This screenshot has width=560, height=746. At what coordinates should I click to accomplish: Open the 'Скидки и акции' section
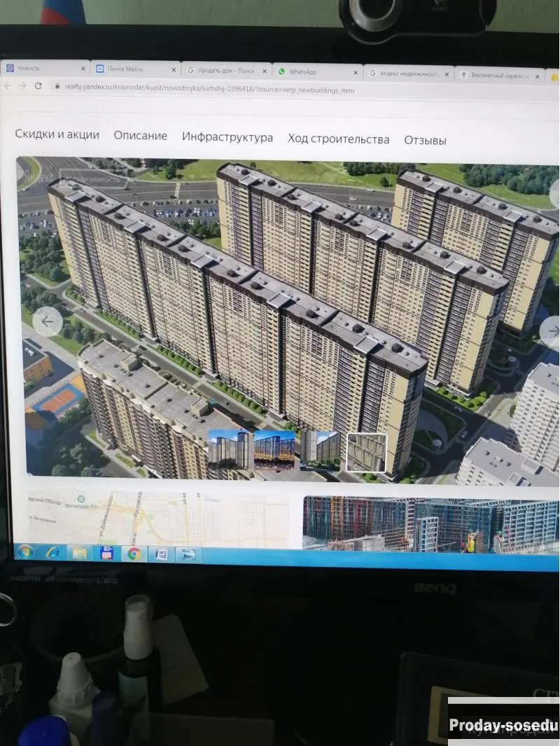coord(57,134)
